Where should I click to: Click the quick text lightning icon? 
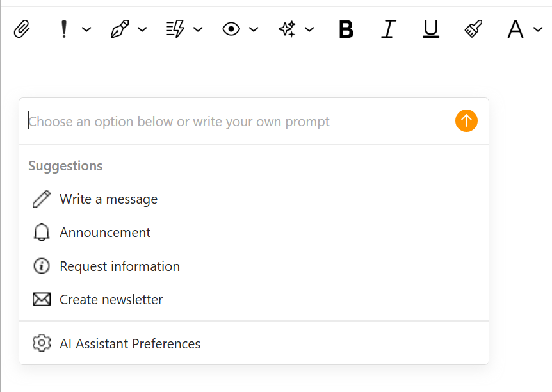coord(175,29)
